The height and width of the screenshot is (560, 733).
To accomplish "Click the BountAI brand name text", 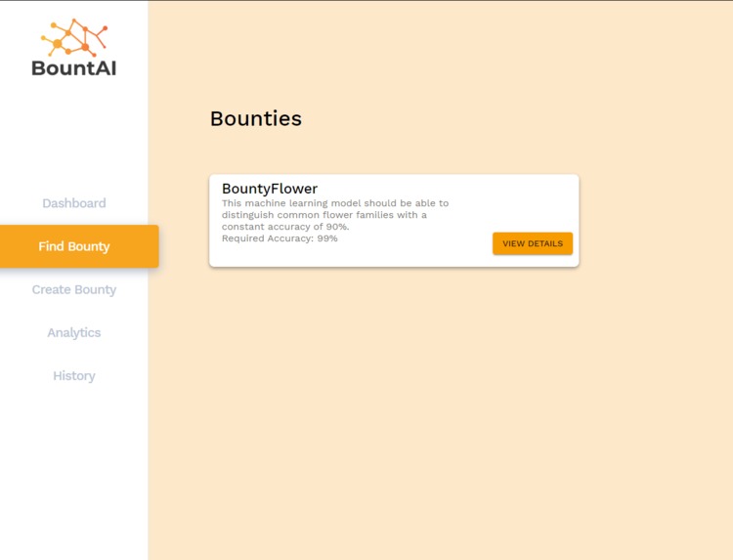I will click(x=74, y=68).
